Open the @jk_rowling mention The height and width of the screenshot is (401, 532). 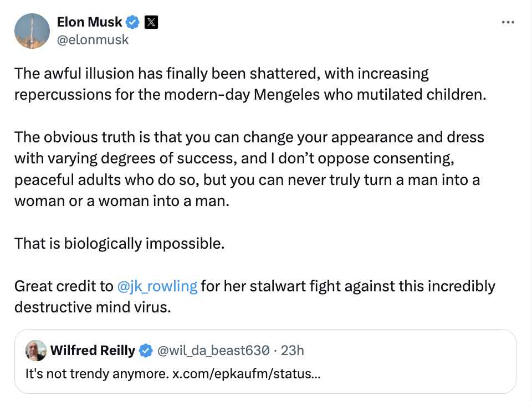tap(157, 286)
